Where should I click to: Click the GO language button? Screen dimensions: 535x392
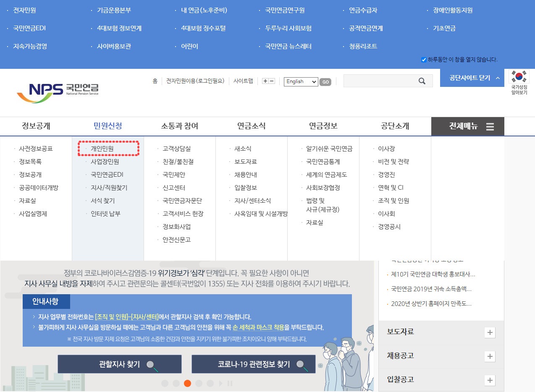point(325,82)
